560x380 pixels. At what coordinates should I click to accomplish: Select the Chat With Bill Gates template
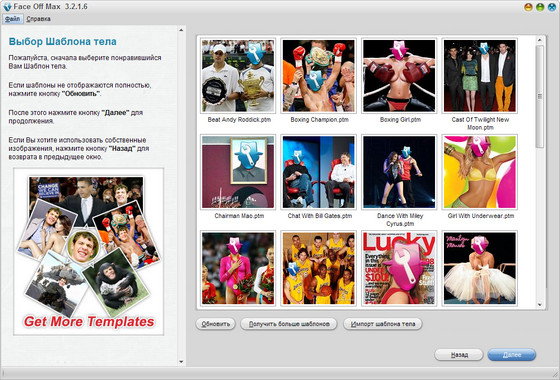pyautogui.click(x=319, y=172)
